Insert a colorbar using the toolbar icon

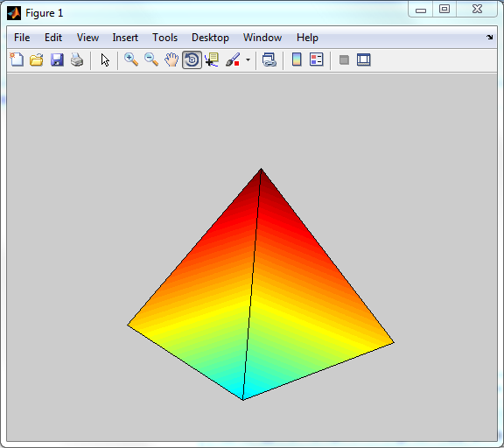click(297, 59)
